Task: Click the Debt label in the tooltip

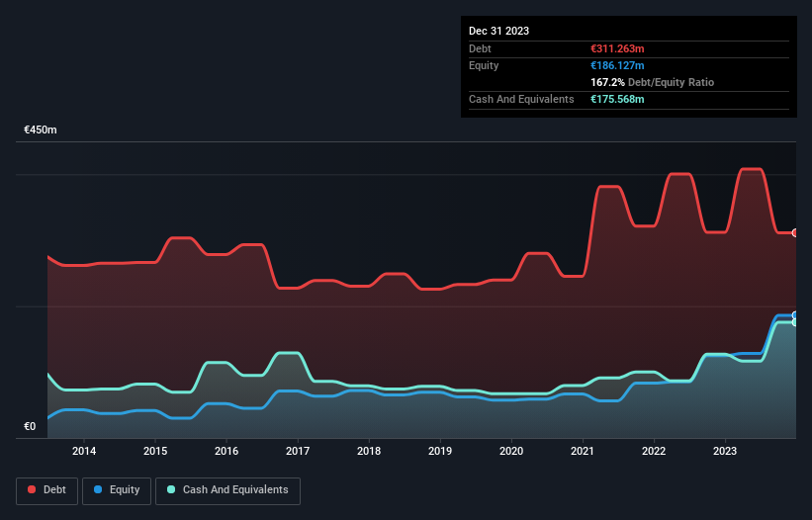Action: (x=480, y=48)
